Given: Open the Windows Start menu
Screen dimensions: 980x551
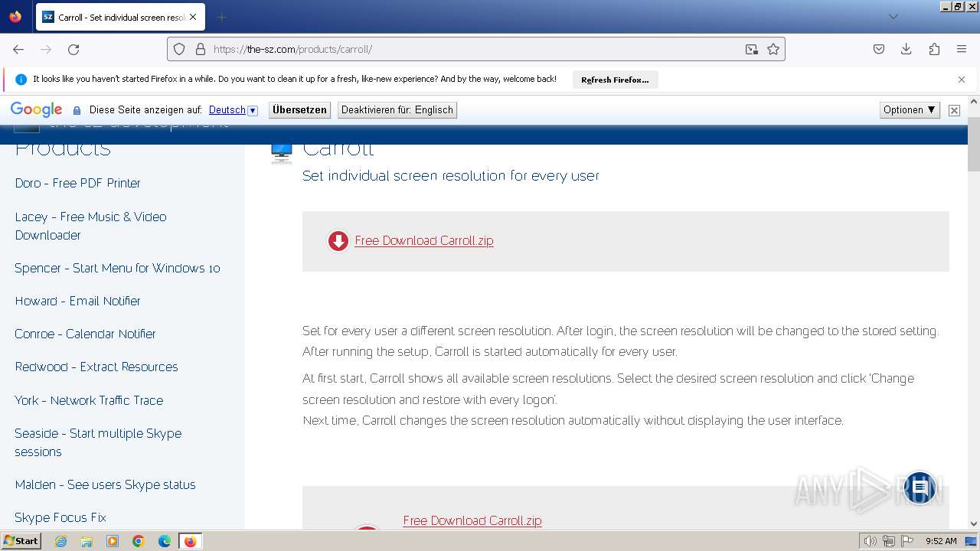Looking at the screenshot, I should tap(21, 541).
